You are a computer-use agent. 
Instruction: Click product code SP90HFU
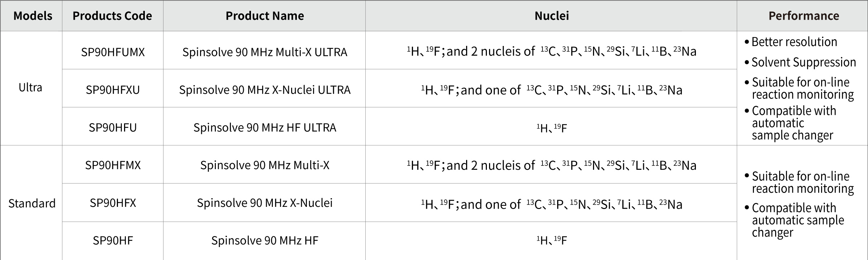[113, 127]
